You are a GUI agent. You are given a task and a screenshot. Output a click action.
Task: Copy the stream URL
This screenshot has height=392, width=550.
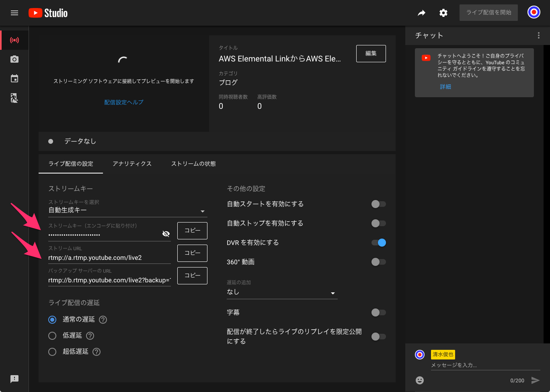pos(192,253)
